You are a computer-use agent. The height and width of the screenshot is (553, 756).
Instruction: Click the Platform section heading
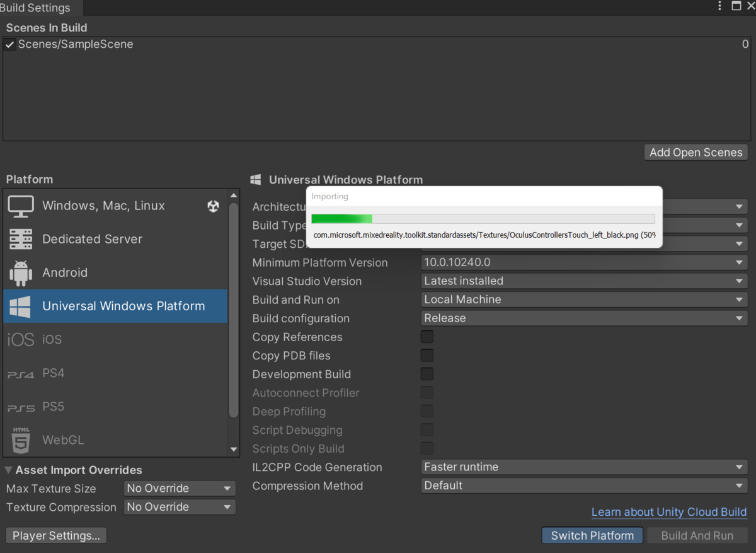point(30,180)
